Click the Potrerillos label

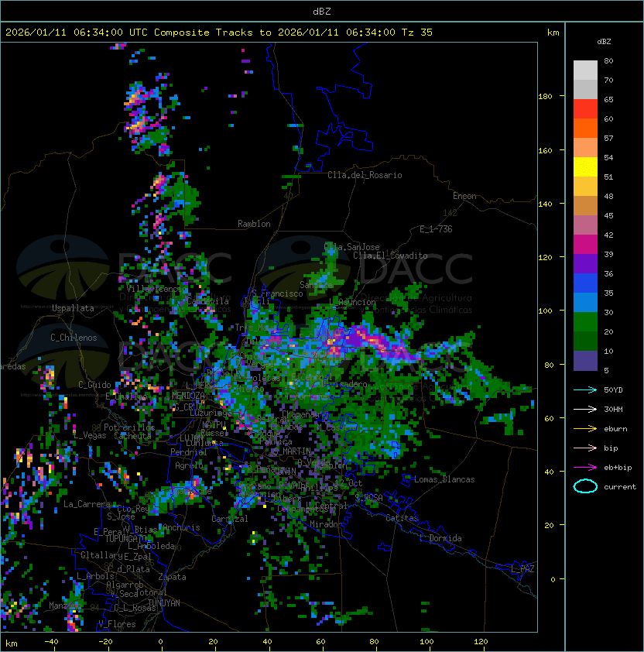(x=129, y=427)
